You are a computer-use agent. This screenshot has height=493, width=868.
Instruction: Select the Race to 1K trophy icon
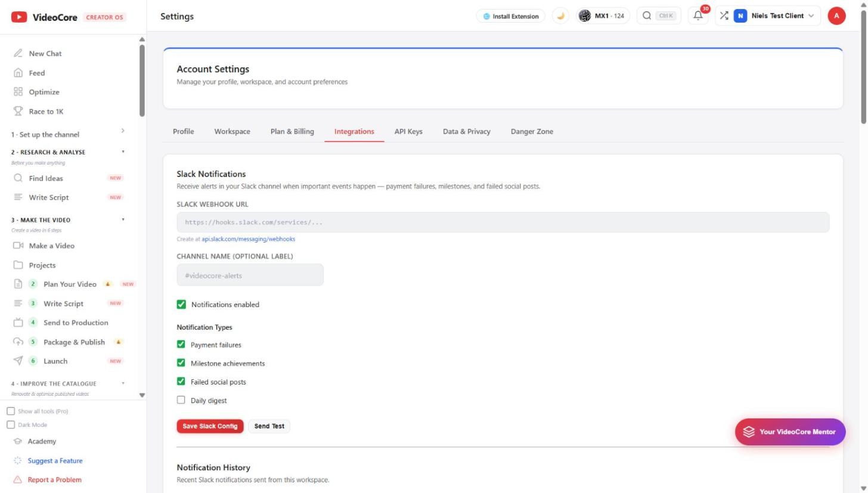coord(18,111)
